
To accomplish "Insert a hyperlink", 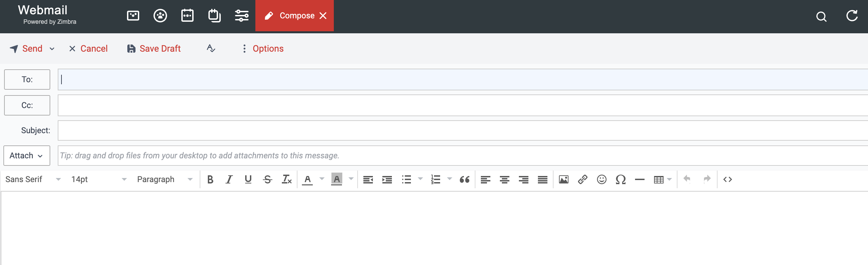I will point(583,179).
